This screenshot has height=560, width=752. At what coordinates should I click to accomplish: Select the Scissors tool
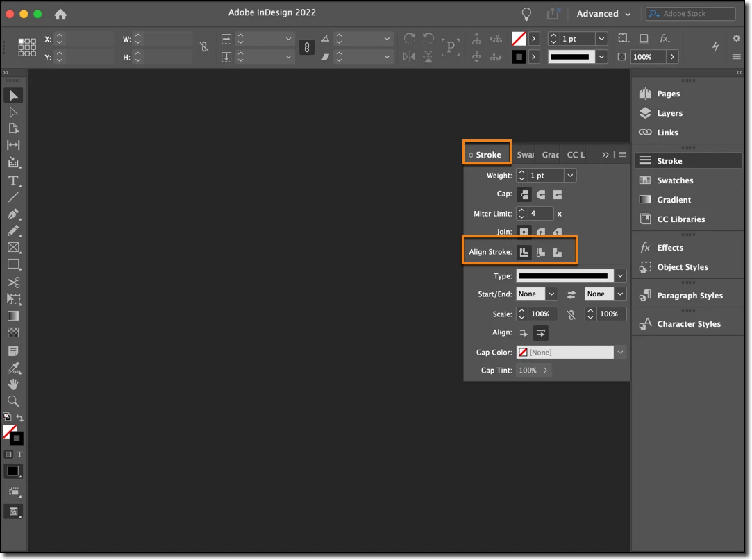[13, 282]
